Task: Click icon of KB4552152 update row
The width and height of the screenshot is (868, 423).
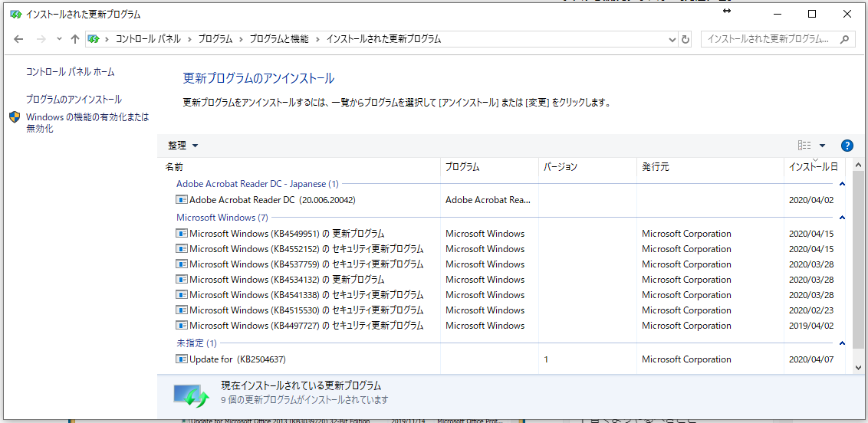Action: click(182, 249)
